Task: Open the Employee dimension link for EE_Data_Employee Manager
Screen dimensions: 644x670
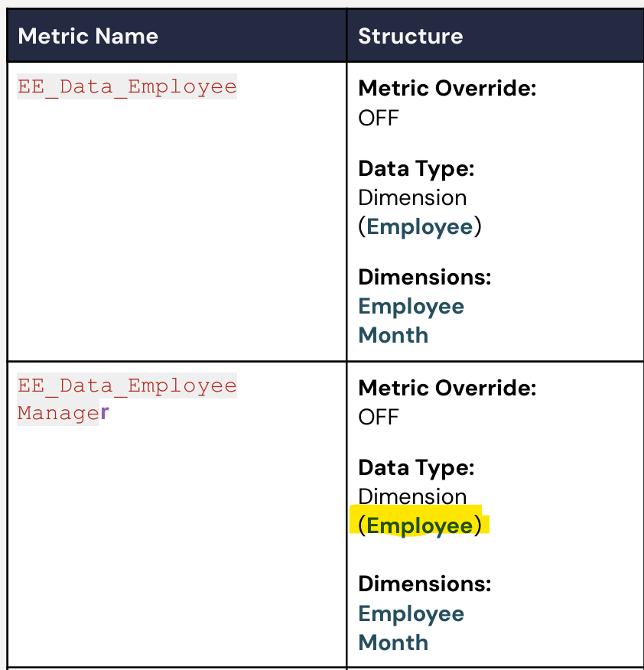Action: tap(411, 613)
